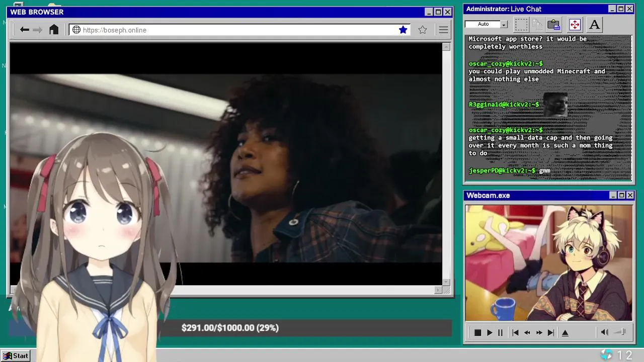Click the globe icon in address bar
The image size is (644, 362).
tap(76, 30)
